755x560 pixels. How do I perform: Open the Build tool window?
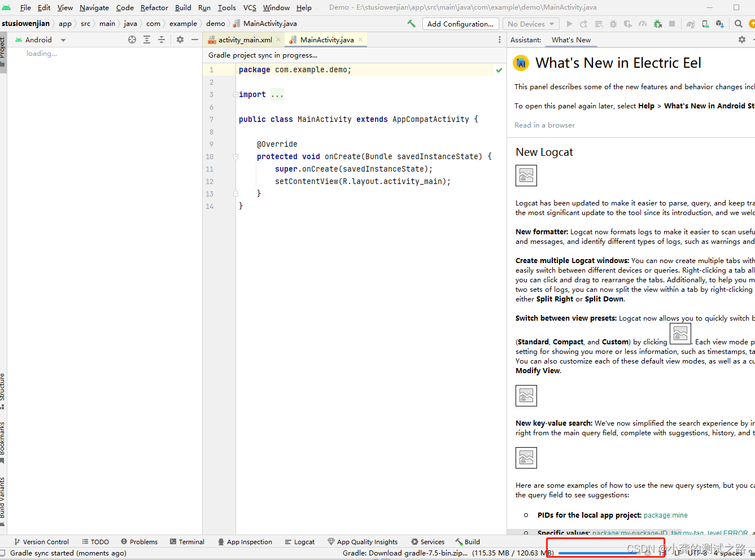coord(468,541)
